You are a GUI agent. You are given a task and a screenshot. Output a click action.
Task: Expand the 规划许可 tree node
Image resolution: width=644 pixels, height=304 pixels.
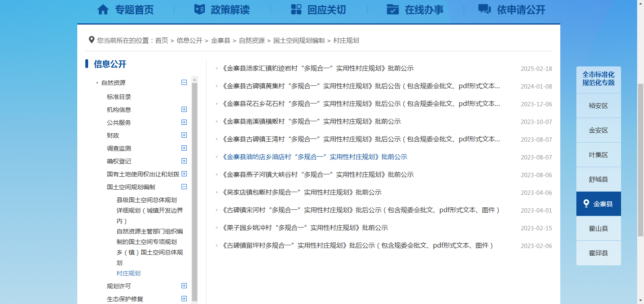pyautogui.click(x=184, y=286)
